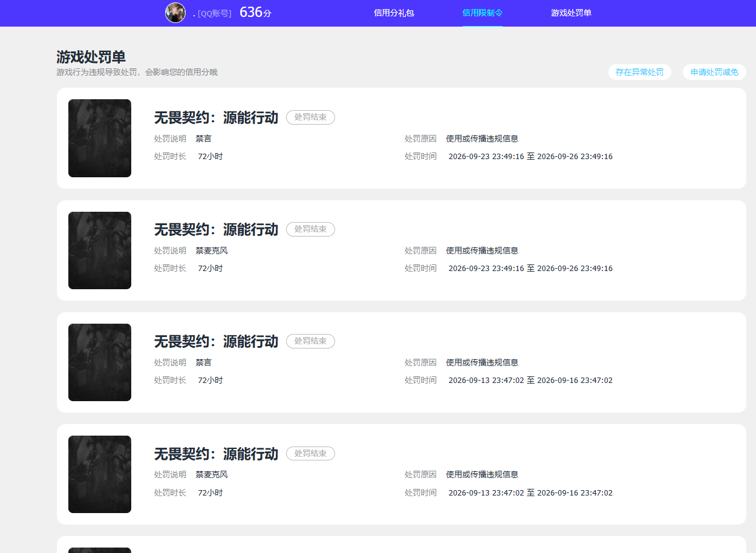Open thumbnail of 禁言 card dated 2026-09-13
This screenshot has width=756, height=553.
point(100,362)
